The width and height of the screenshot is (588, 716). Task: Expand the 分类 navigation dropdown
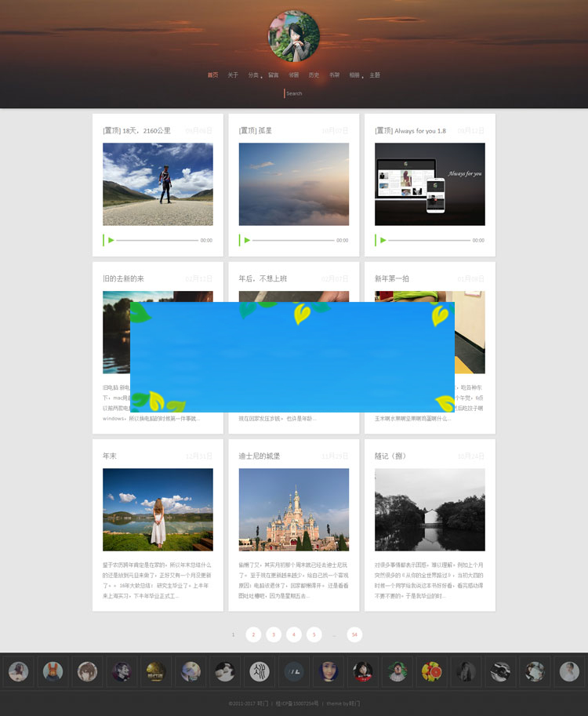tap(254, 75)
